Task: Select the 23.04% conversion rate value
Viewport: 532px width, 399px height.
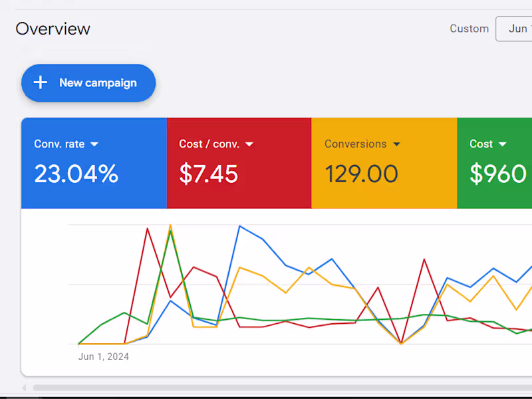Action: click(76, 174)
